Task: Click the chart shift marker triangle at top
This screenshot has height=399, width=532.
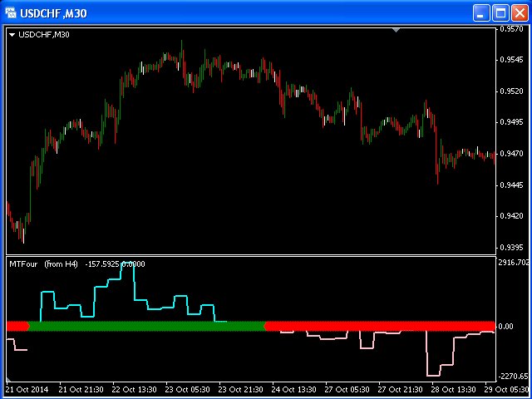Action: 396,31
